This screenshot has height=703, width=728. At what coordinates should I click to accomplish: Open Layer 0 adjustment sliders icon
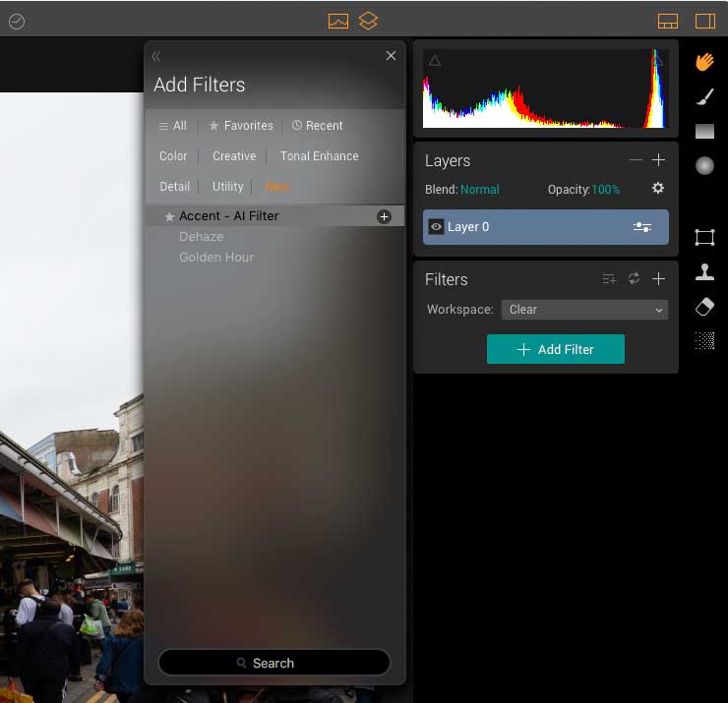click(642, 227)
